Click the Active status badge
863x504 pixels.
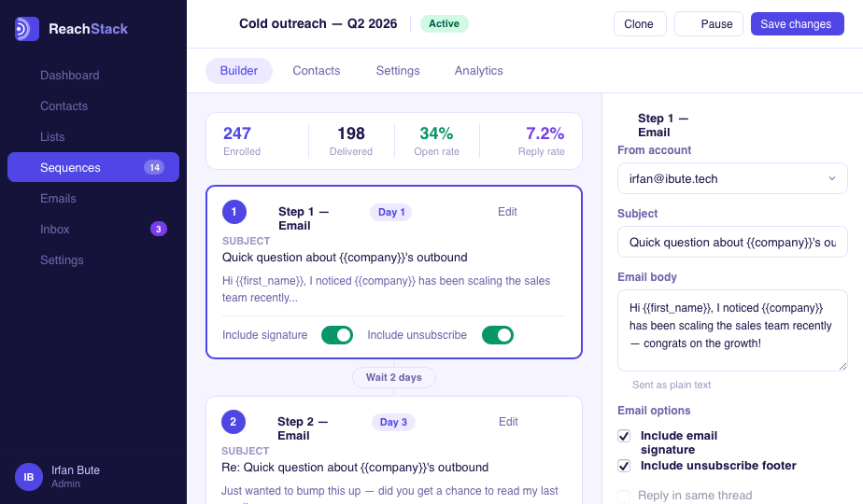pyautogui.click(x=445, y=23)
